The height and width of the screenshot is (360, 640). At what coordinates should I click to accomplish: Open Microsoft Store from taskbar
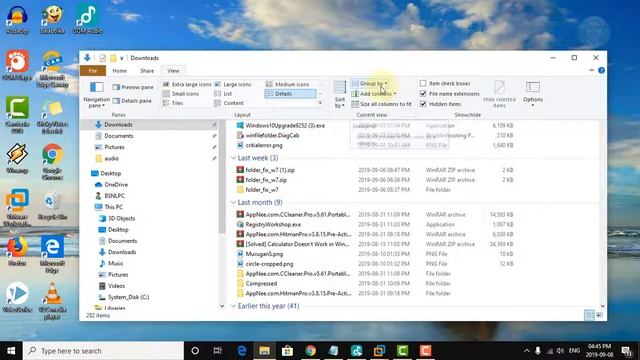point(287,351)
